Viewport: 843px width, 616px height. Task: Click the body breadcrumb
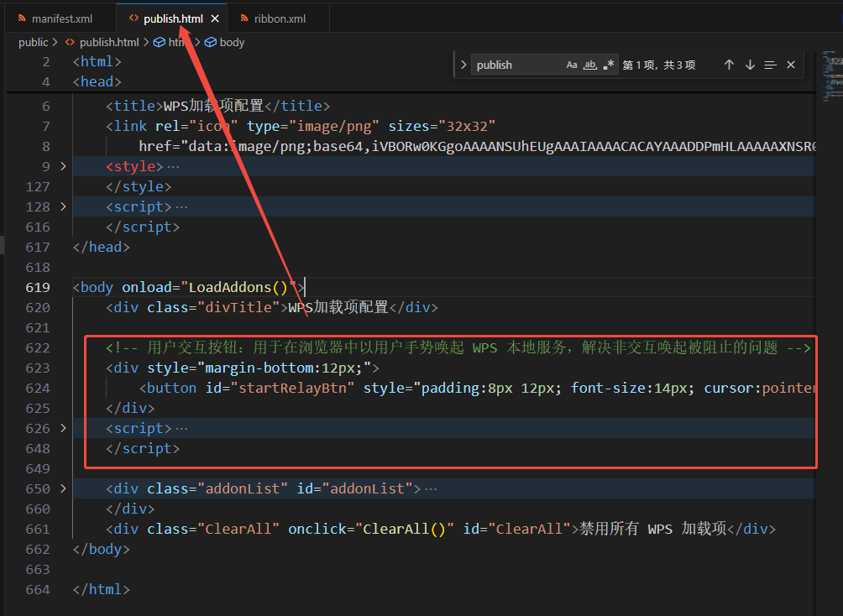pyautogui.click(x=232, y=43)
